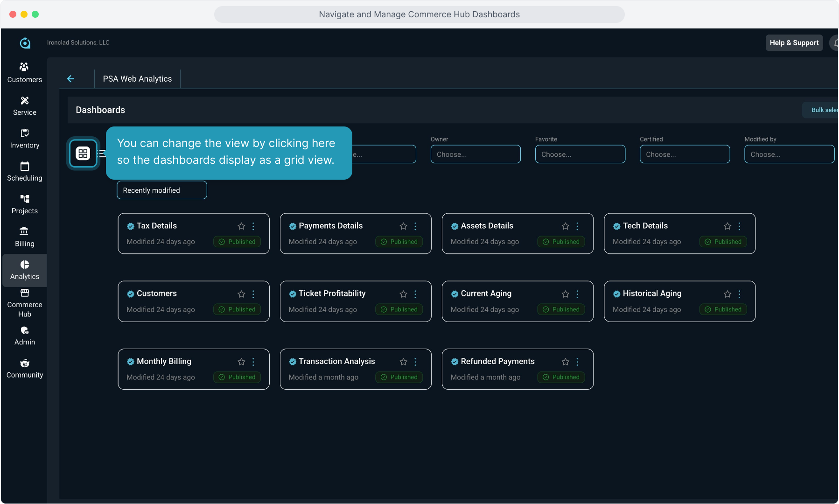Toggle favorite star on Refunded Payments

click(565, 362)
